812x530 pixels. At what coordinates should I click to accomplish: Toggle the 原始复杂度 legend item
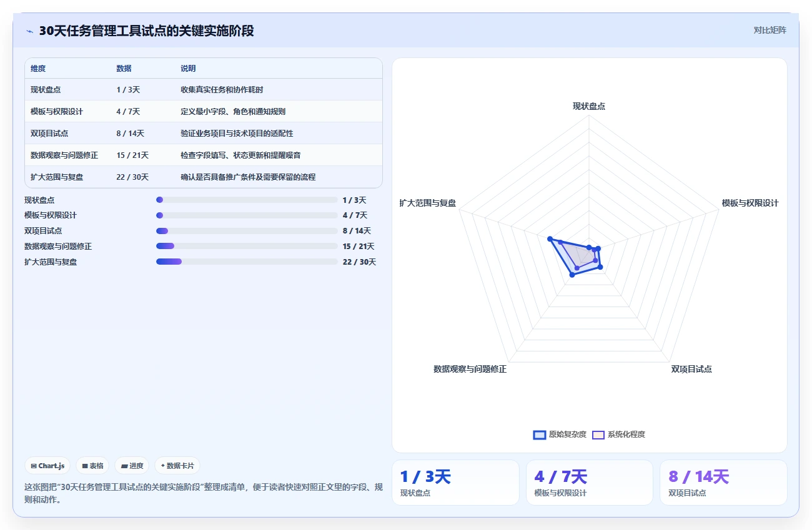(560, 434)
